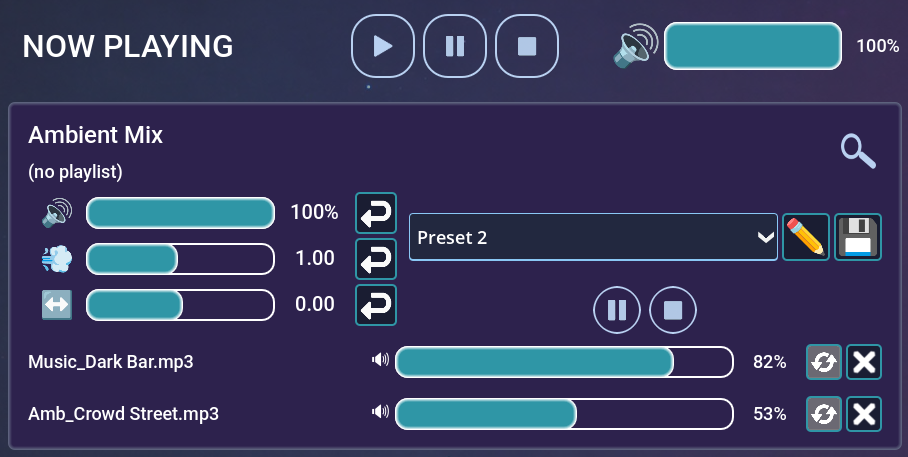Image resolution: width=908 pixels, height=457 pixels.
Task: Stop the Ambient Mix playback
Action: tap(673, 310)
